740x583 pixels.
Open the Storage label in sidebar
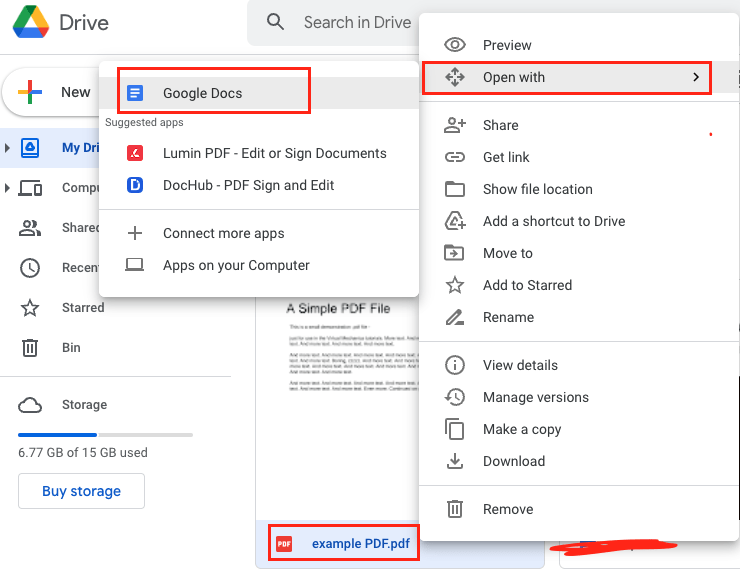point(84,405)
